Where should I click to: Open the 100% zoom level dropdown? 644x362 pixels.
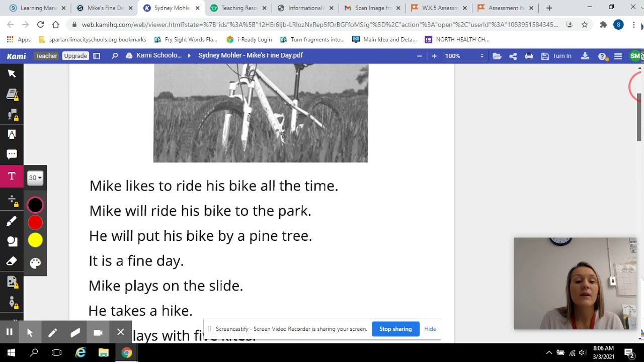464,56
